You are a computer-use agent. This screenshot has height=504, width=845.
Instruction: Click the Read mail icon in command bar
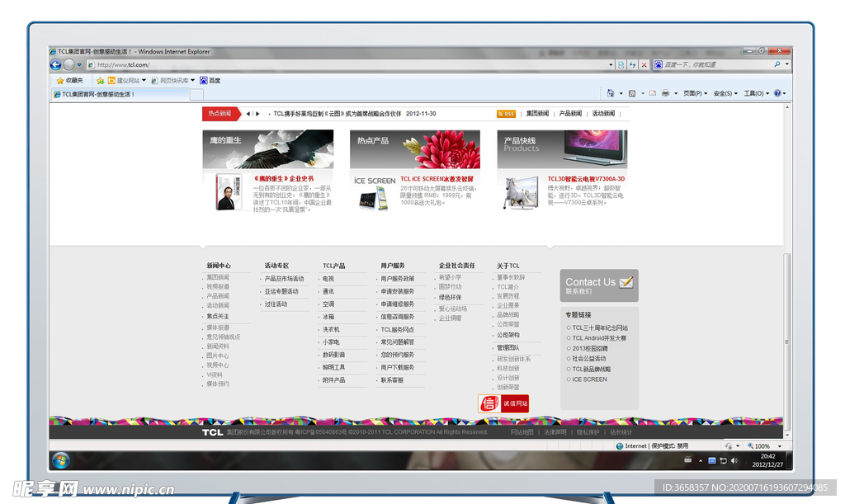[653, 93]
